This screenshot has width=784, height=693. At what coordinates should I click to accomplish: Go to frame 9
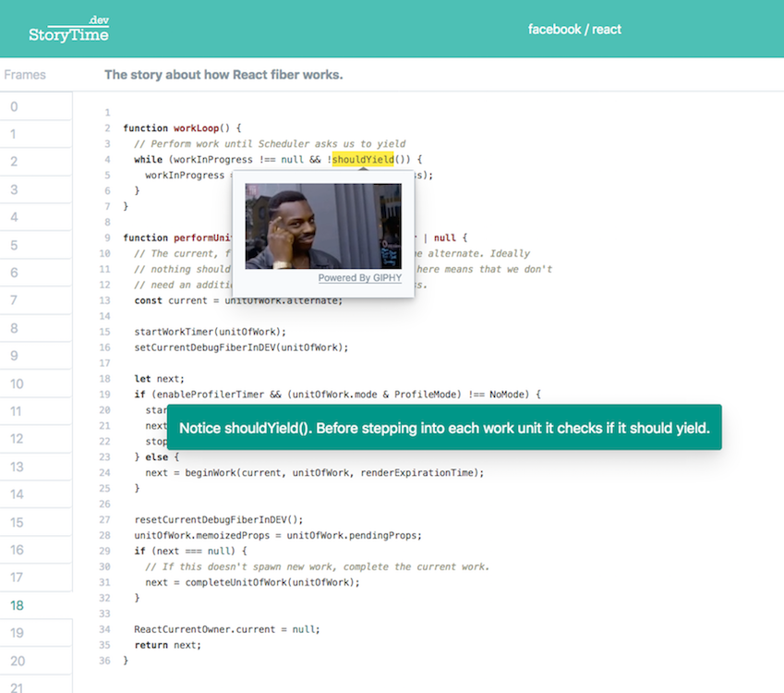36,356
